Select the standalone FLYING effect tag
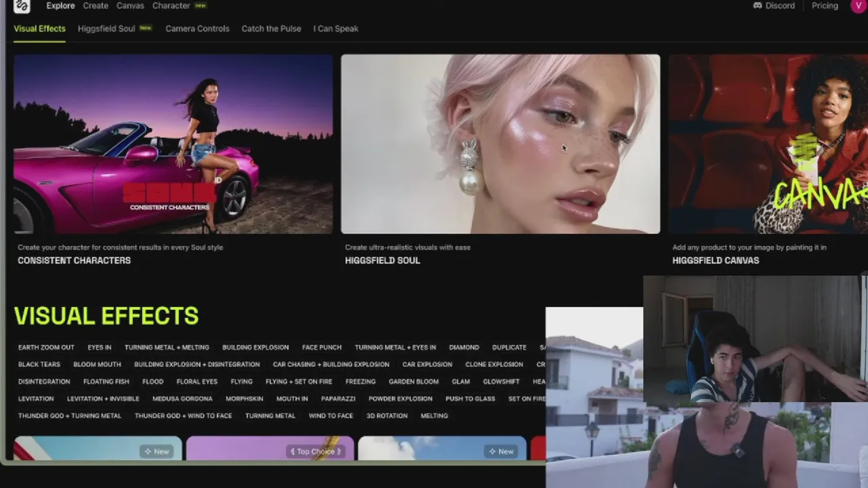The height and width of the screenshot is (488, 868). point(241,382)
